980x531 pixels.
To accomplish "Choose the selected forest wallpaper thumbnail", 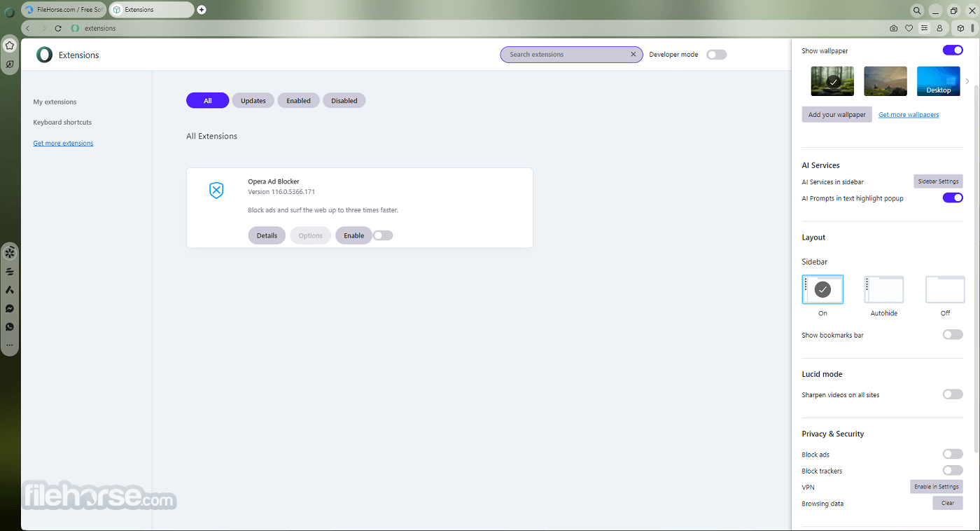I will (832, 81).
